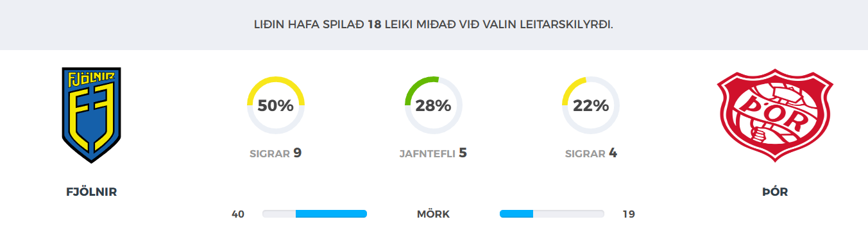
Task: Click Fjölnir's blue goals progress bar
Action: coord(331,214)
